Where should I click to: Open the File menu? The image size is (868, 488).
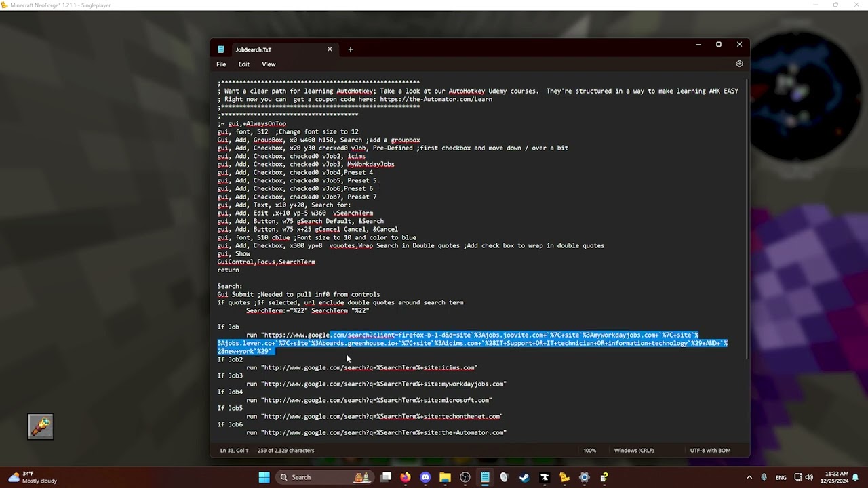[x=221, y=64]
